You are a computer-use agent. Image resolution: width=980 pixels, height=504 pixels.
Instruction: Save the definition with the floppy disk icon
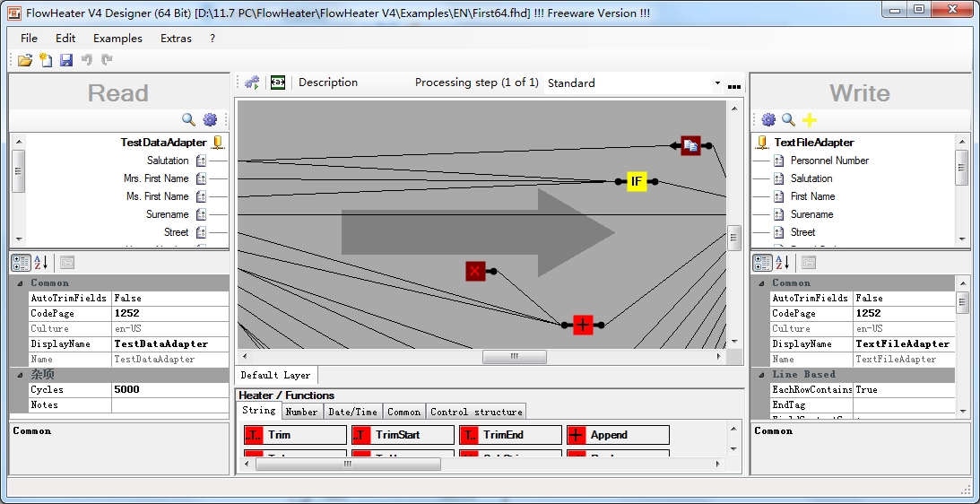(x=66, y=60)
